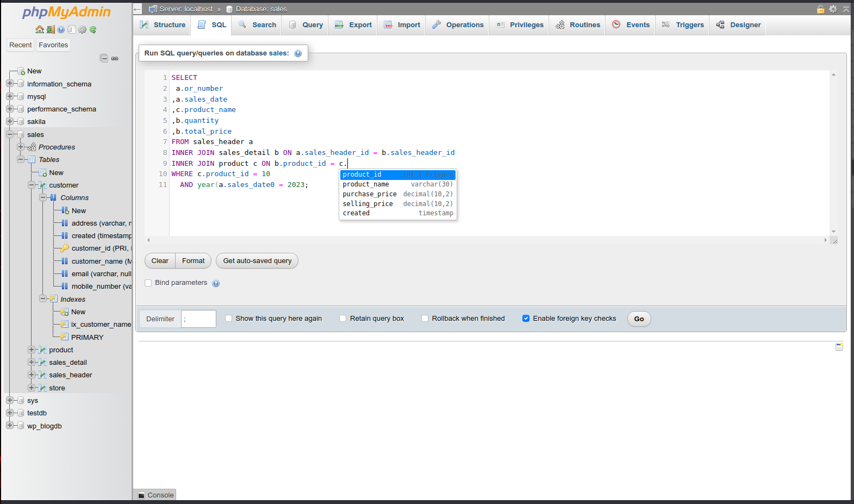The height and width of the screenshot is (504, 854).
Task: Expand the Procedures node under sales
Action: click(x=20, y=147)
